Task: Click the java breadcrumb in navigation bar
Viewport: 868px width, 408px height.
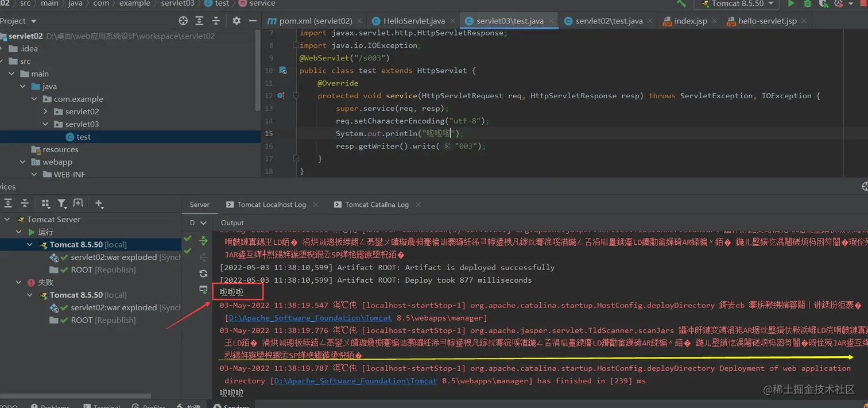Action: tap(76, 3)
